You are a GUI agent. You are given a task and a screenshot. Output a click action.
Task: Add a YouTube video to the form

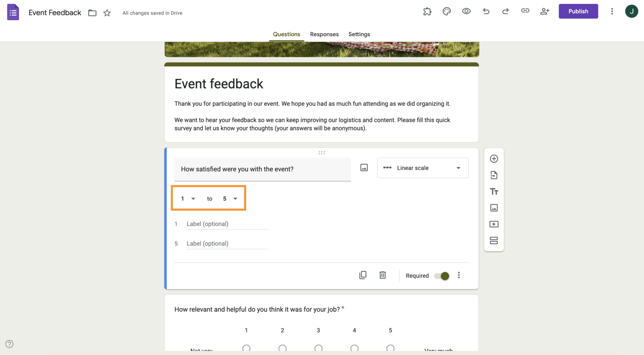coord(494,224)
